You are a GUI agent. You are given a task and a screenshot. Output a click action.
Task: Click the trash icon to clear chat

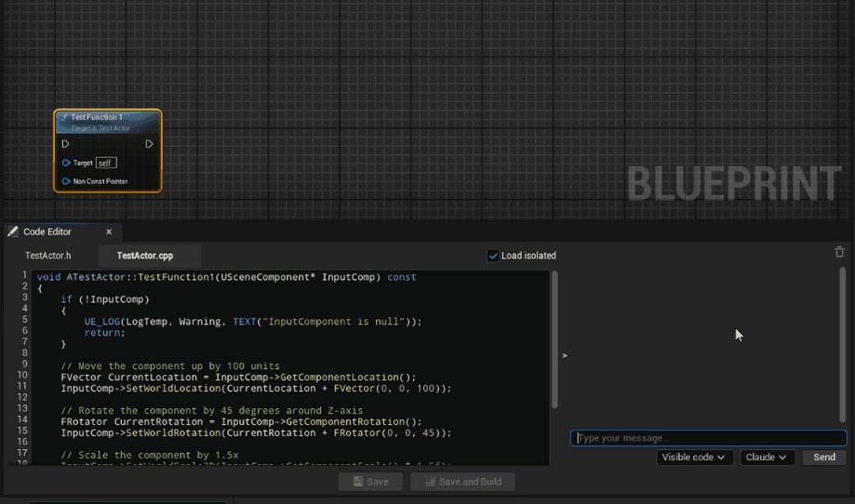click(839, 252)
